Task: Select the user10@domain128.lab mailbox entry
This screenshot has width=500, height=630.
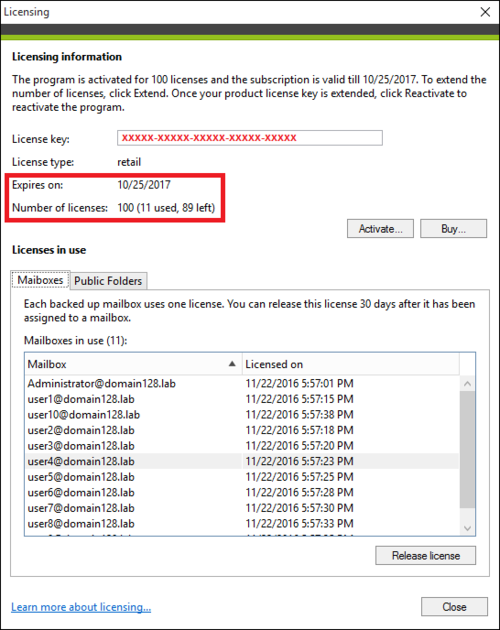Action: coord(242,415)
